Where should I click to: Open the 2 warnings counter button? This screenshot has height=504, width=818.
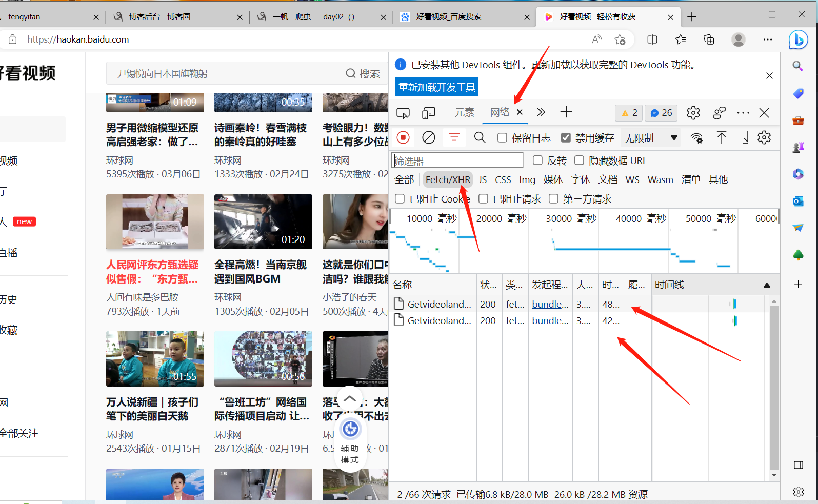pos(629,113)
